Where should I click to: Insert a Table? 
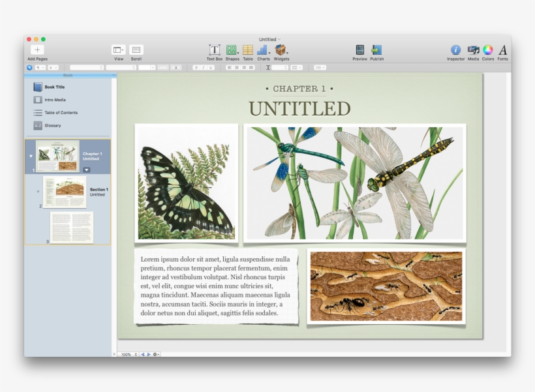point(247,49)
